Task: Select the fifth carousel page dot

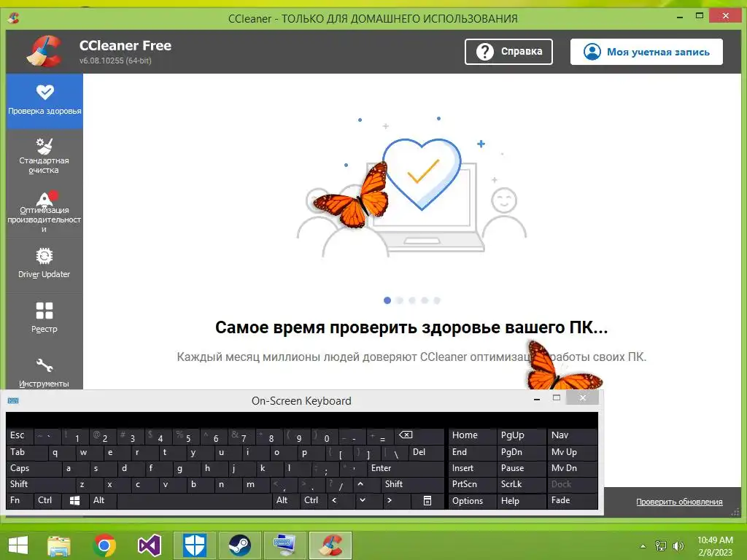Action: tap(437, 300)
